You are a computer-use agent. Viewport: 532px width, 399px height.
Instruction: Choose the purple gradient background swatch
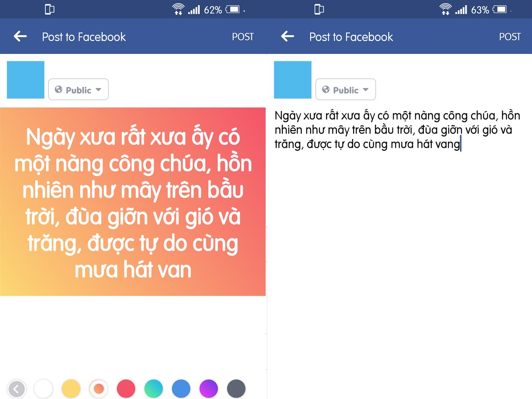[x=209, y=389]
